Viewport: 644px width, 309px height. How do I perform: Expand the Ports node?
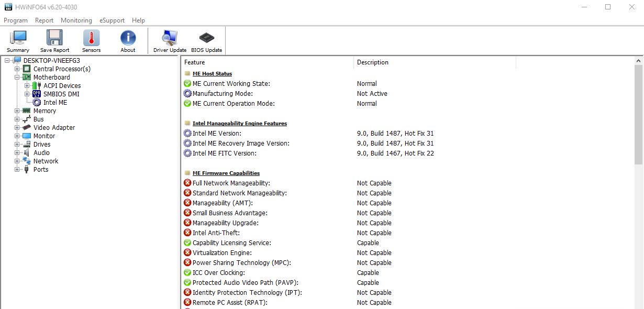[17, 169]
